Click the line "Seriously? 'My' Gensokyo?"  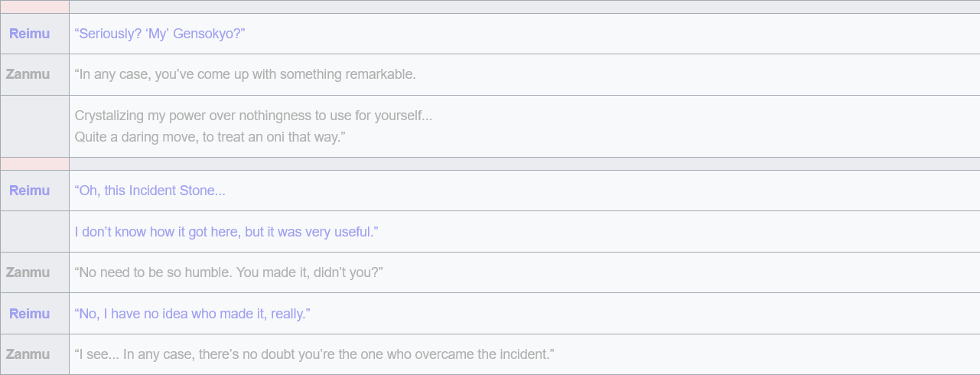tap(159, 34)
